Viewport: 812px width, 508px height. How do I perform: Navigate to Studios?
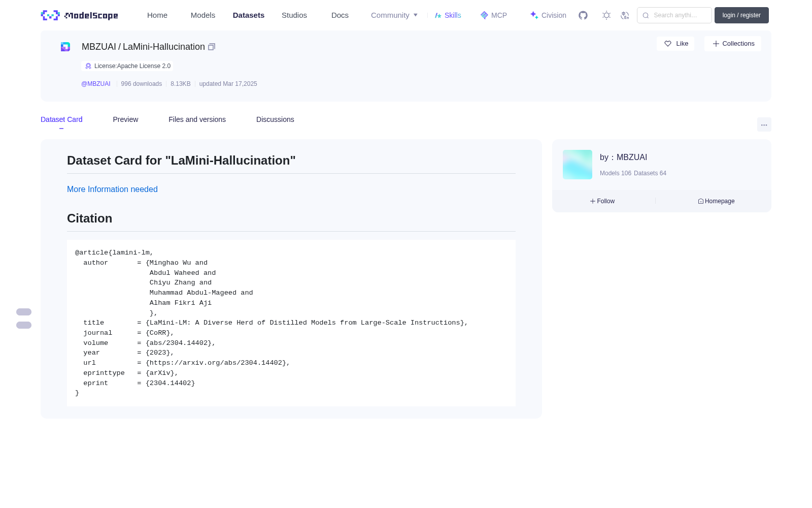click(x=294, y=15)
